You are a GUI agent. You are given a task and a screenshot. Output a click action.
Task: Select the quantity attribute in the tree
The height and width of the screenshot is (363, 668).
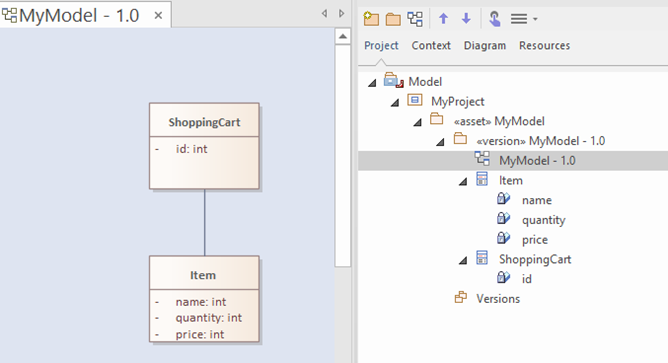point(543,220)
